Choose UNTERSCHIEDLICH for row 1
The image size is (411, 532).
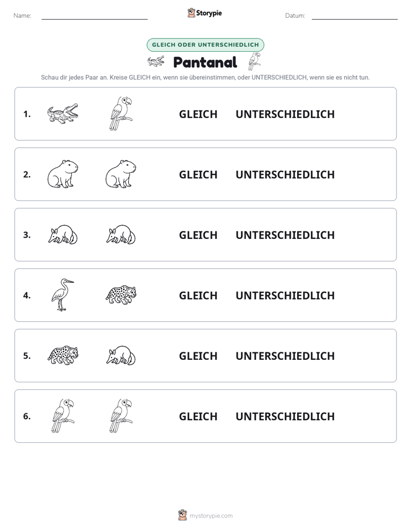pyautogui.click(x=285, y=114)
